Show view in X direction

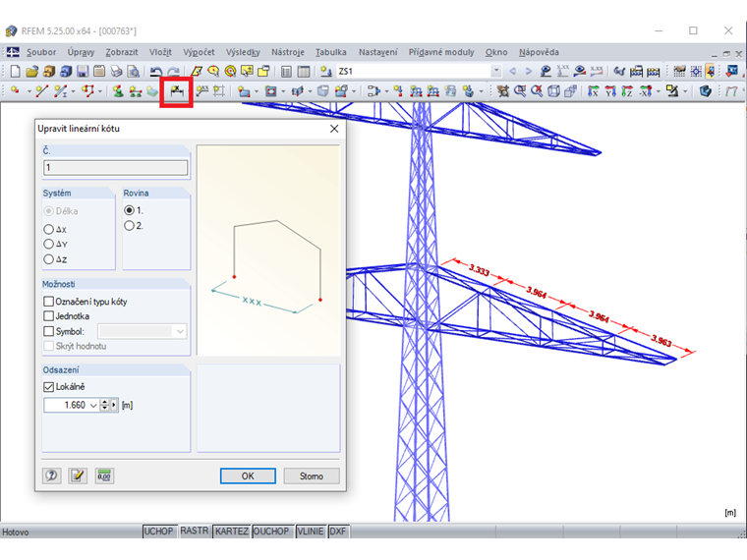tap(593, 90)
